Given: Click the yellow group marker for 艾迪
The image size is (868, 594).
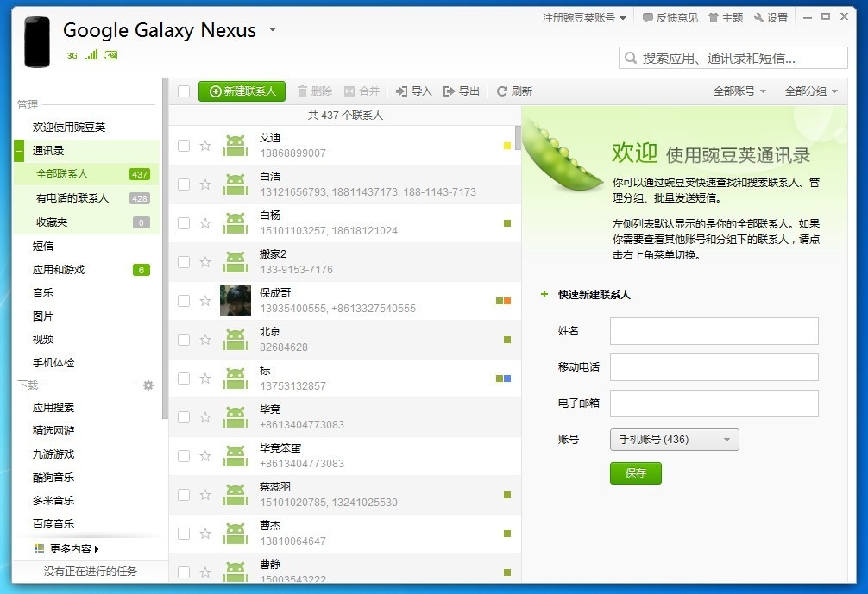Looking at the screenshot, I should tap(507, 146).
